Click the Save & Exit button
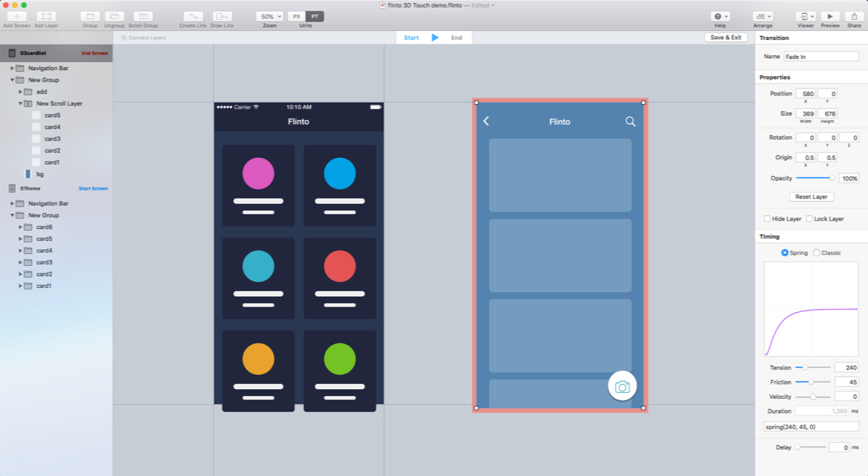Image resolution: width=868 pixels, height=476 pixels. [x=726, y=38]
